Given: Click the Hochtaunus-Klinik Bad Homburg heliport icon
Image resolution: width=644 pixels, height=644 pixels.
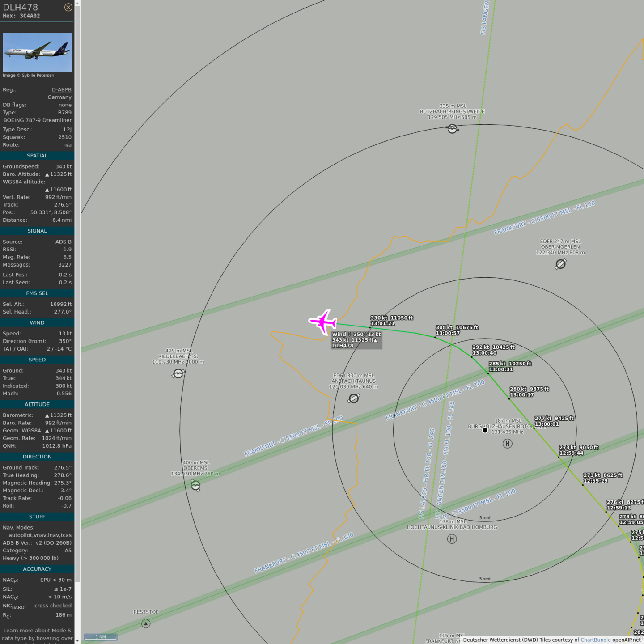Looking at the screenshot, I should click(452, 539).
